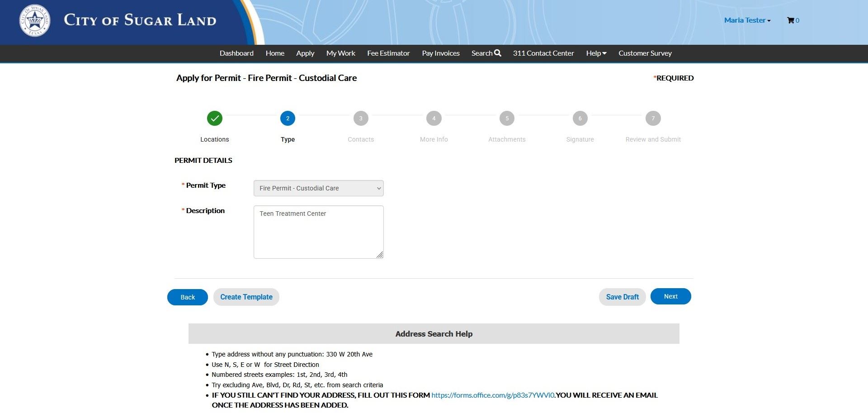Click the Attachments step indicator
868x418 pixels.
click(x=507, y=118)
